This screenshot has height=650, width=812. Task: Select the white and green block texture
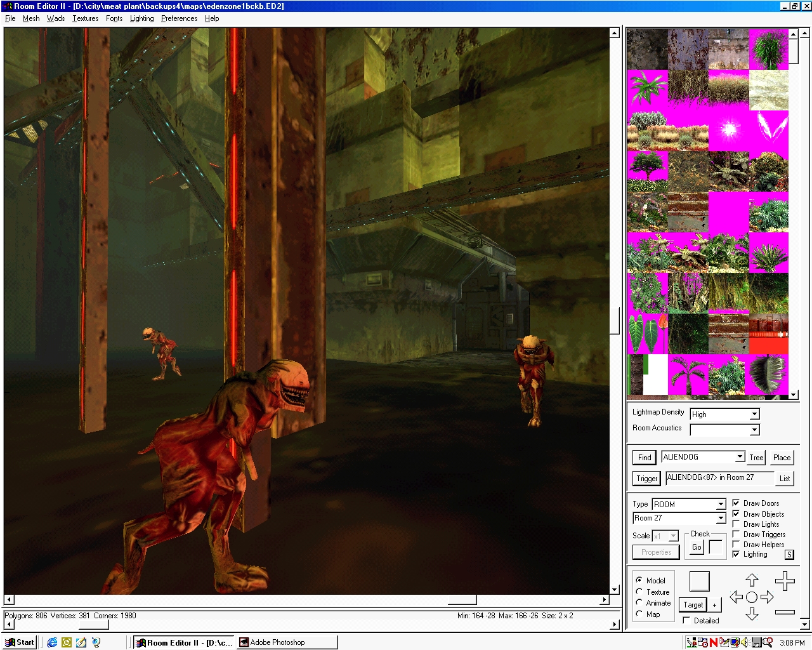click(x=648, y=375)
